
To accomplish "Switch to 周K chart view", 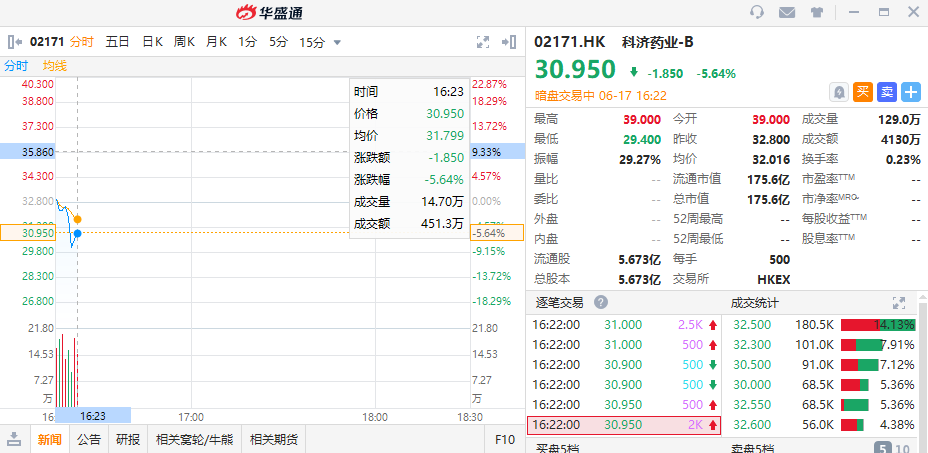I will (184, 42).
